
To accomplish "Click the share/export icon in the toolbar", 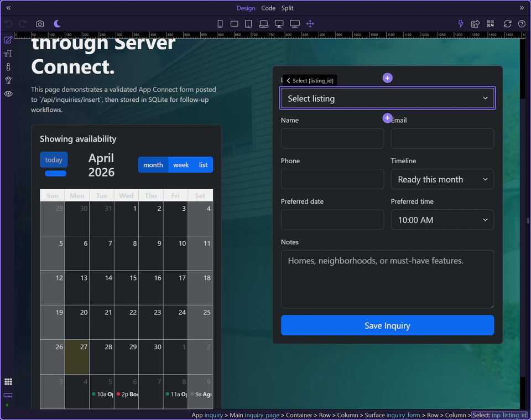I will [x=476, y=24].
